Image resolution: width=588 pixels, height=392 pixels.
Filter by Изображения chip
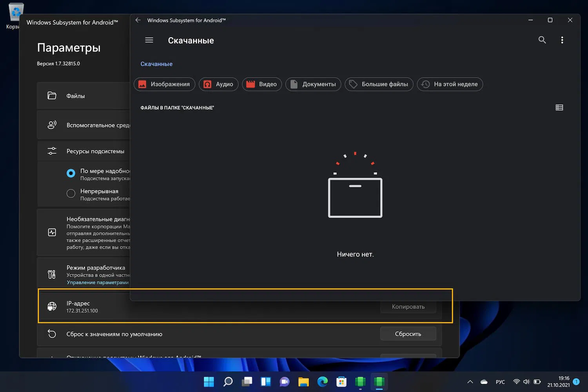click(165, 84)
